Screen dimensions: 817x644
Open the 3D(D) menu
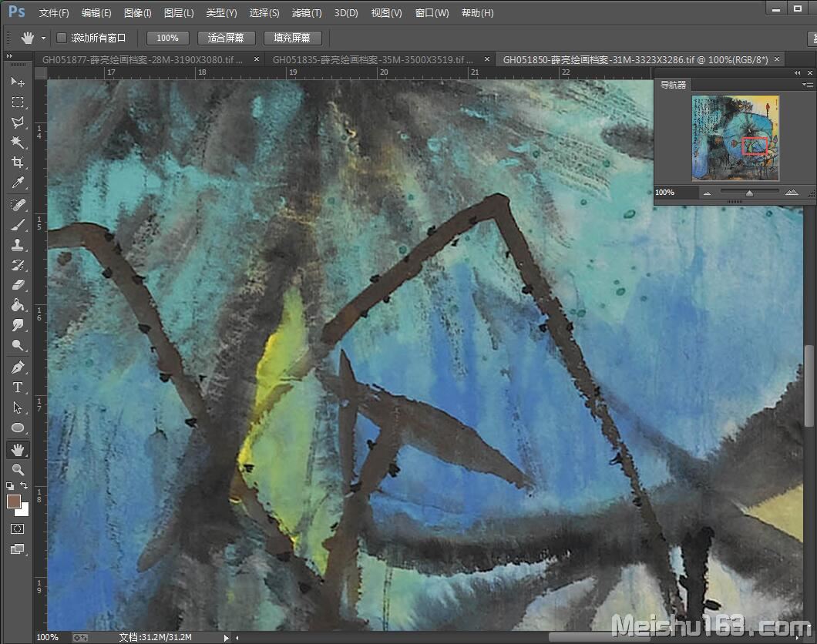coord(347,13)
